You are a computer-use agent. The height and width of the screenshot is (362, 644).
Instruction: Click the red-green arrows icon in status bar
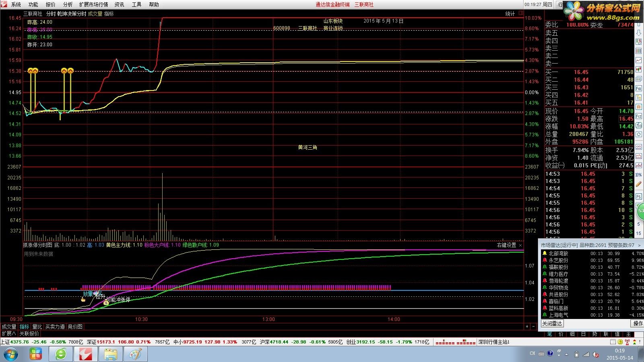(x=634, y=342)
